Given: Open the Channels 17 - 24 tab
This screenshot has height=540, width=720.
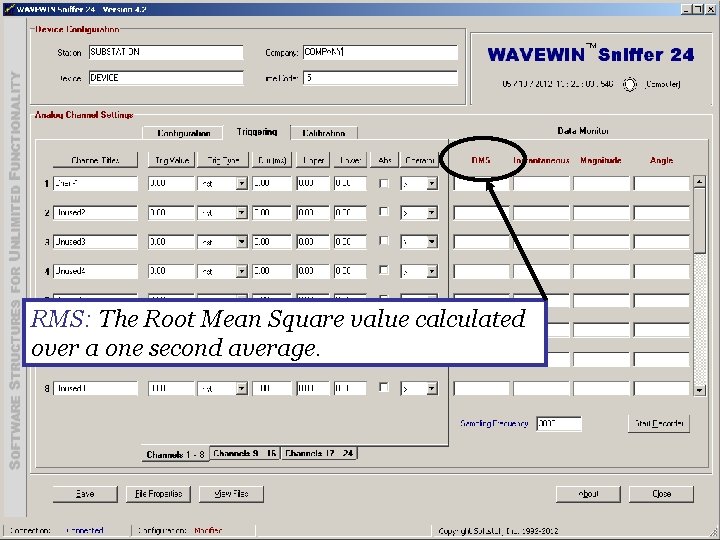Looking at the screenshot, I should (x=319, y=453).
